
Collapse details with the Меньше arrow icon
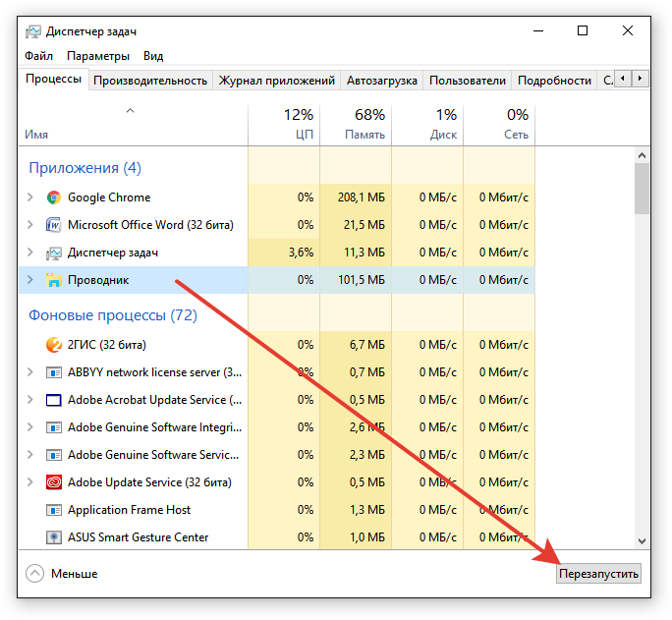click(x=34, y=574)
